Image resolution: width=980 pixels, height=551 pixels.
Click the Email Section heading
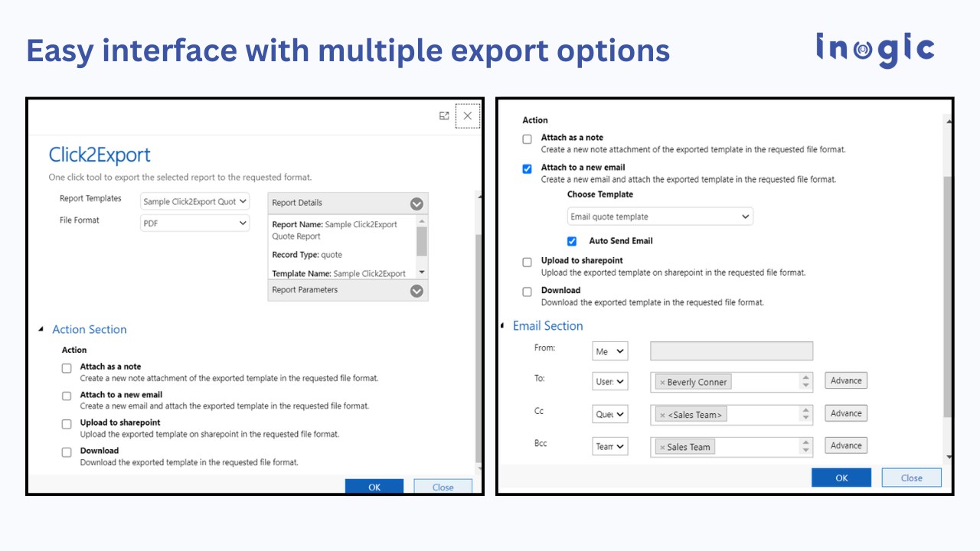(x=548, y=326)
